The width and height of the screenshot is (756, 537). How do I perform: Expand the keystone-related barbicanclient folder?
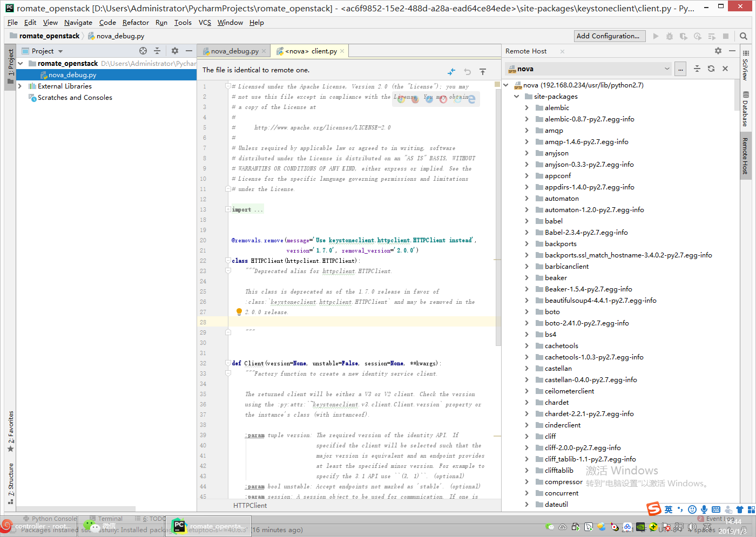pos(527,267)
